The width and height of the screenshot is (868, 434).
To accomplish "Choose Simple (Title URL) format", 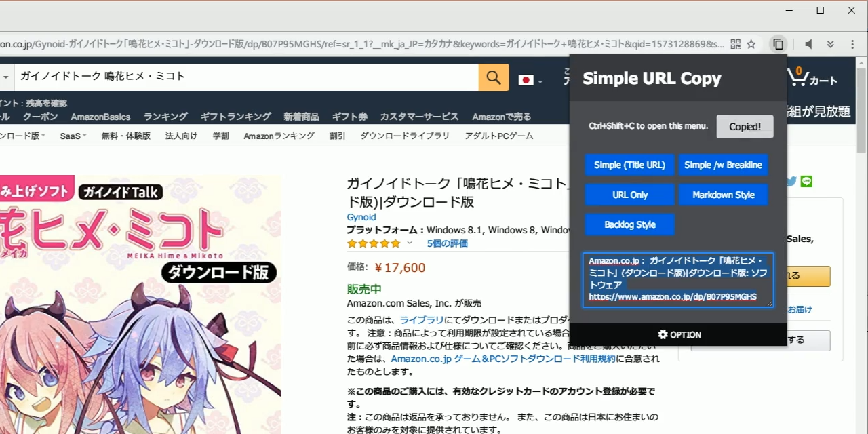I will pyautogui.click(x=629, y=165).
